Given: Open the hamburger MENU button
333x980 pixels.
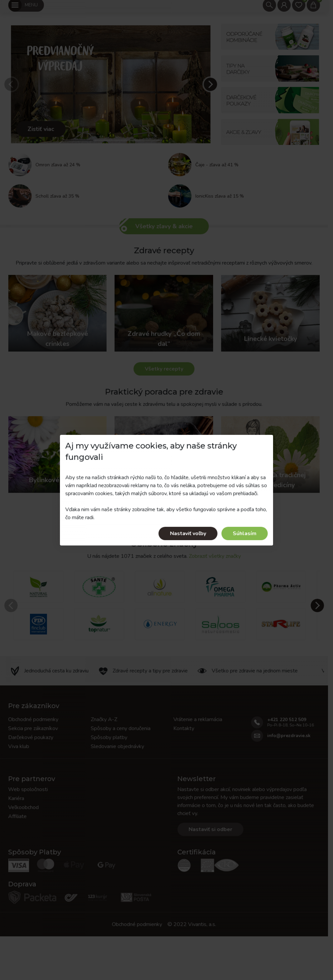Looking at the screenshot, I should click(26, 5).
